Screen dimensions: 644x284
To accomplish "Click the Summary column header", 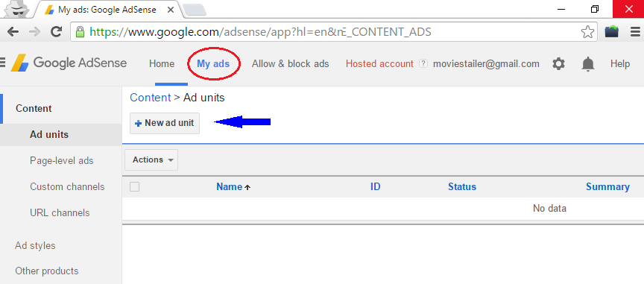I will [x=608, y=187].
